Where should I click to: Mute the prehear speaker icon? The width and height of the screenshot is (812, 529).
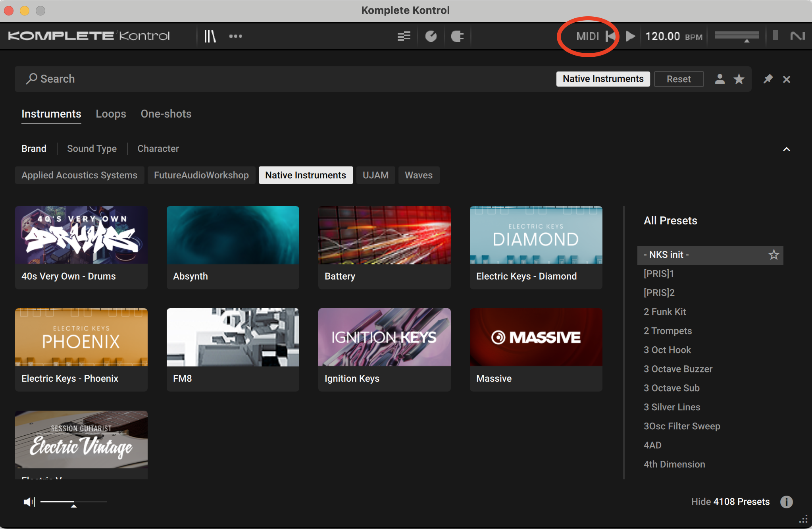coord(29,502)
